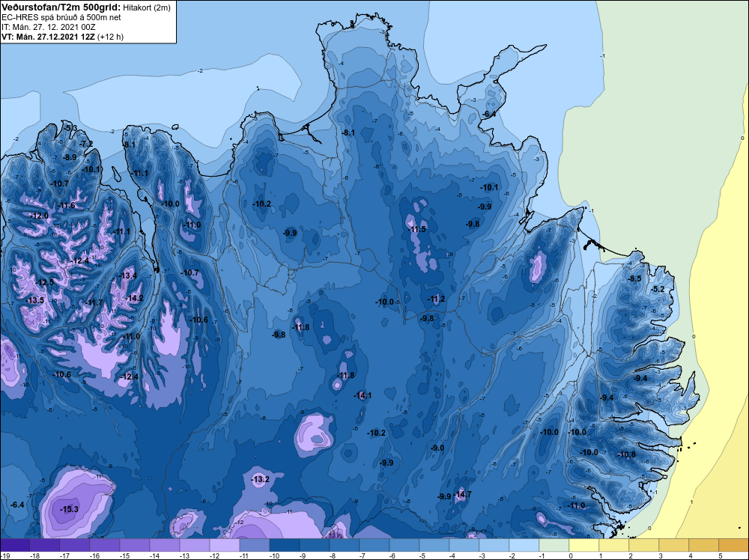Click the -12.0 temperature label

point(40,216)
